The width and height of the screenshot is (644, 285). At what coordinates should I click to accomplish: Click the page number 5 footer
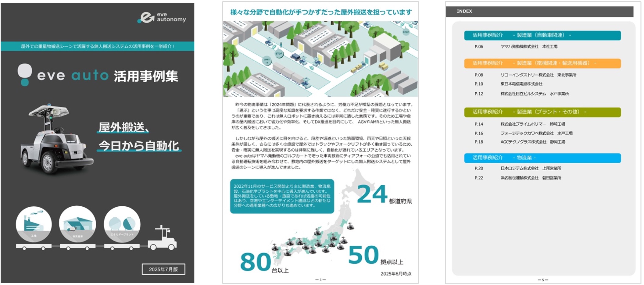[543, 280]
